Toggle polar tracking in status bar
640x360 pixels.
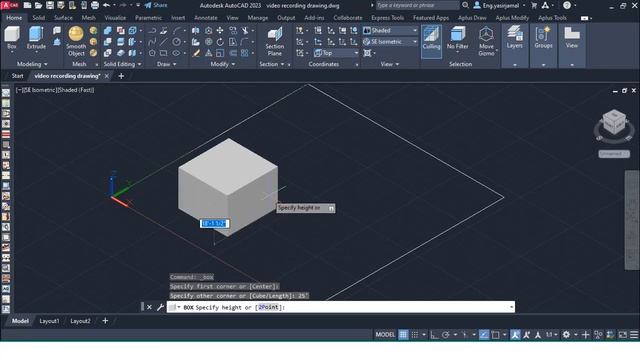pyautogui.click(x=446, y=335)
